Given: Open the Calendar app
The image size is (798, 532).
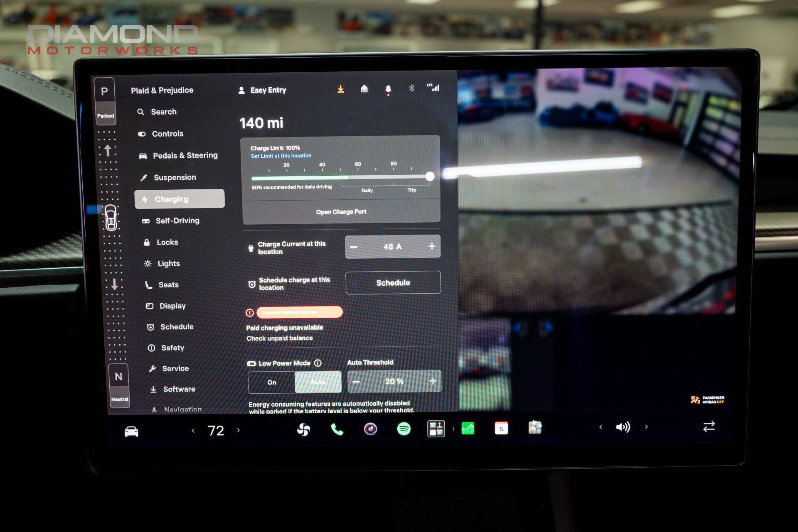Looking at the screenshot, I should pos(501,428).
